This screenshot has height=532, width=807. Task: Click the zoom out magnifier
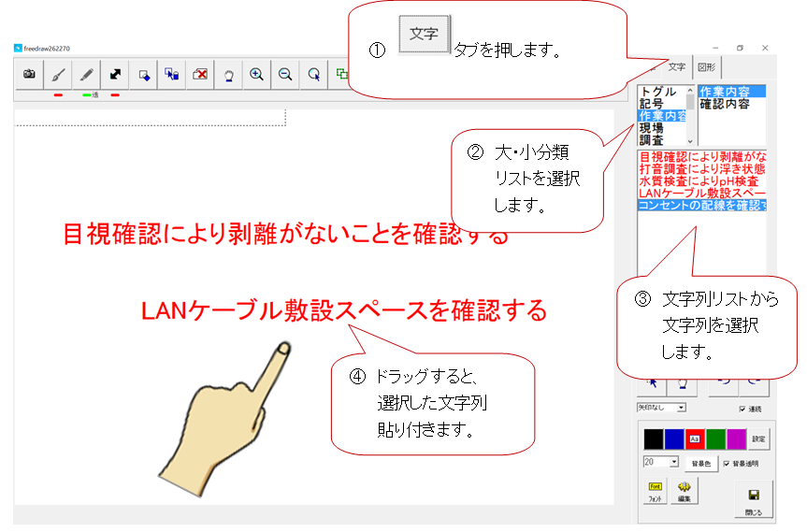point(285,75)
